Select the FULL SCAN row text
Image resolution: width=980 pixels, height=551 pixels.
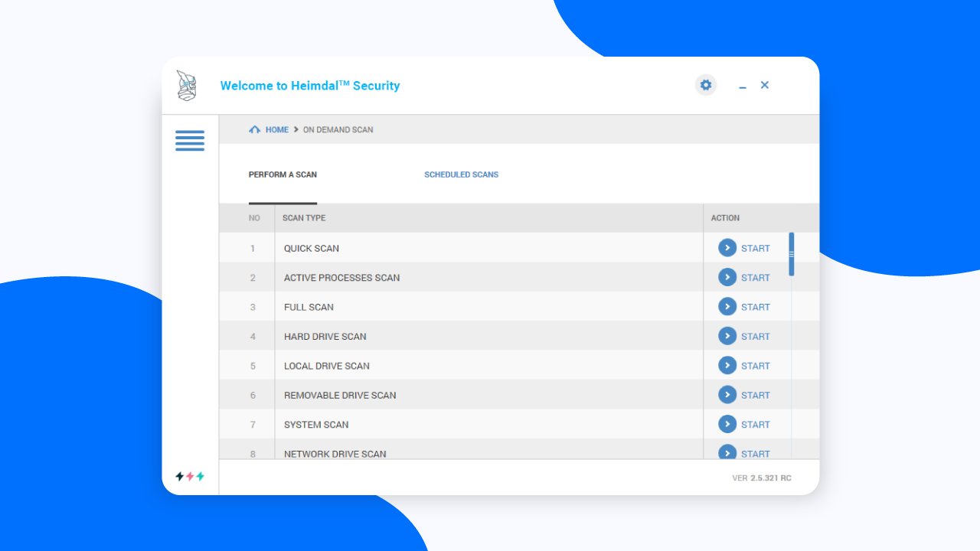tap(309, 307)
